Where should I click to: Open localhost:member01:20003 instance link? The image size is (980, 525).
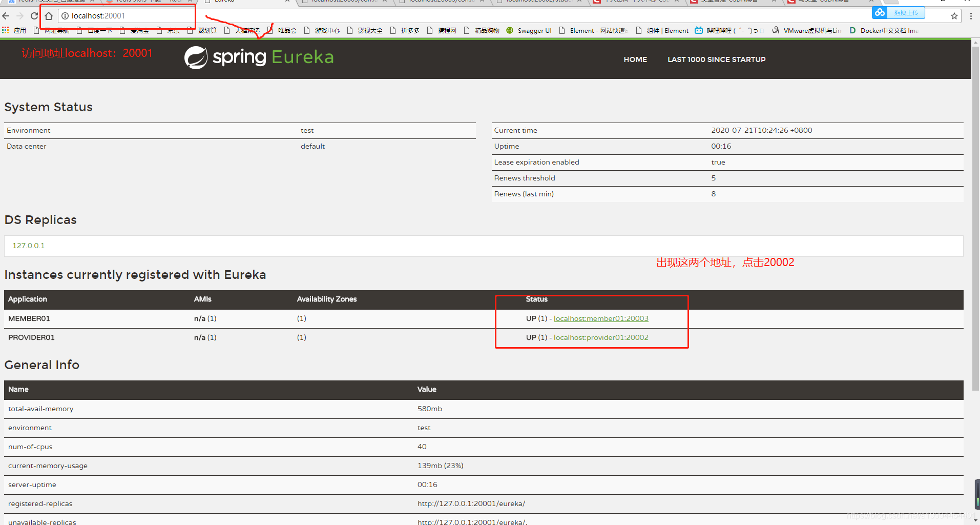(601, 318)
